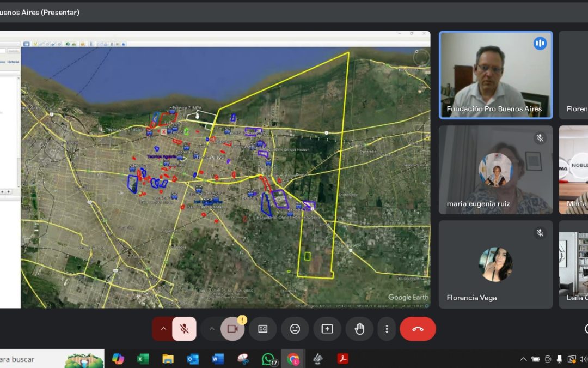
Task: Open video settings arrow beside camera
Action: coord(212,329)
